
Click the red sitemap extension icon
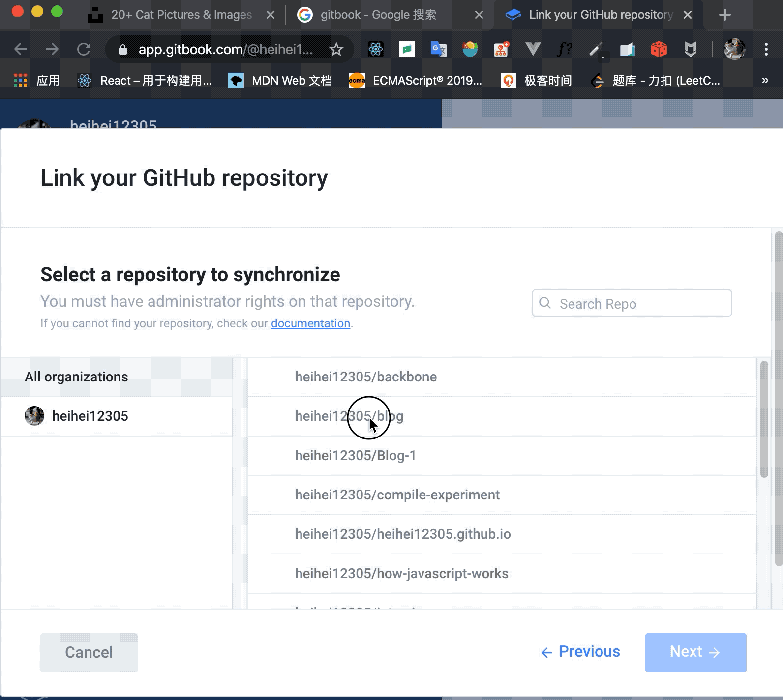501,49
